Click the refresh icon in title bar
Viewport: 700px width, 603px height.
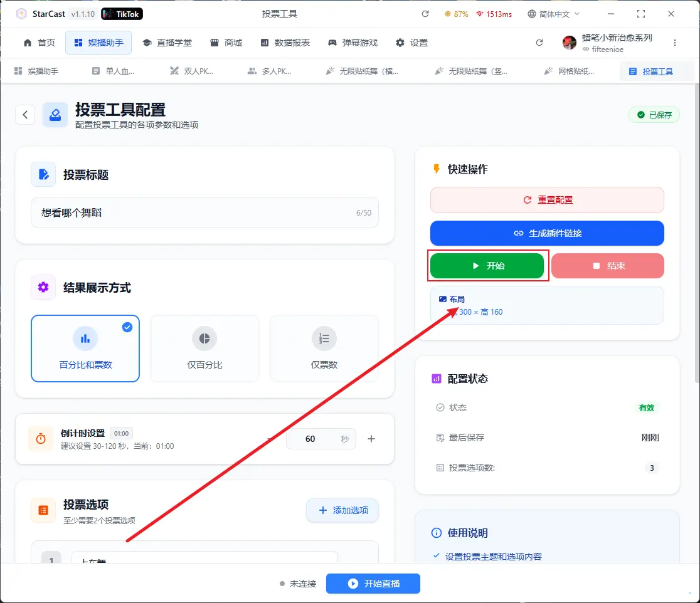[425, 14]
